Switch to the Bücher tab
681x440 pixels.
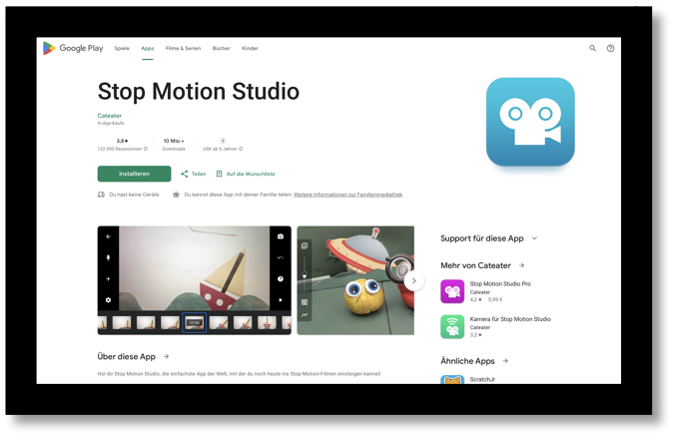point(221,48)
